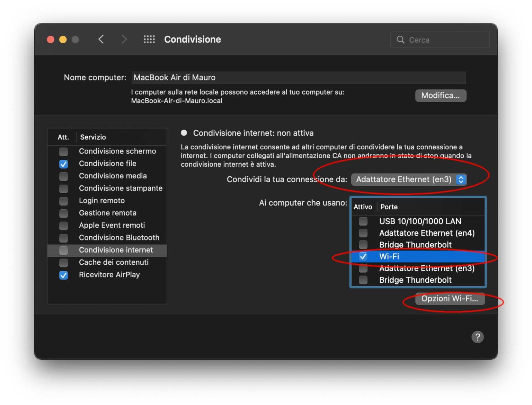Enable the Condivisione stampante checkbox
Viewport: 532px width, 405px height.
click(63, 189)
